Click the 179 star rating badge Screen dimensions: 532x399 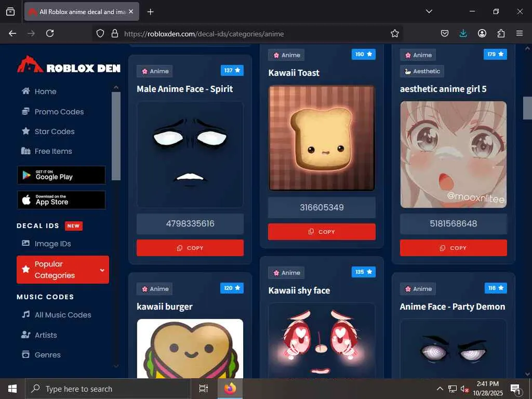[x=495, y=54]
